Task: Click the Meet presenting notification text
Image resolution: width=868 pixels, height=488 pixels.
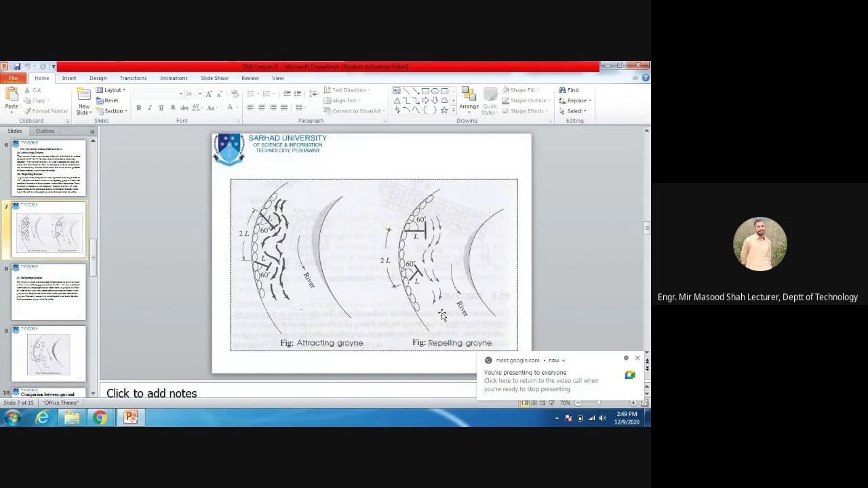Action: point(541,381)
